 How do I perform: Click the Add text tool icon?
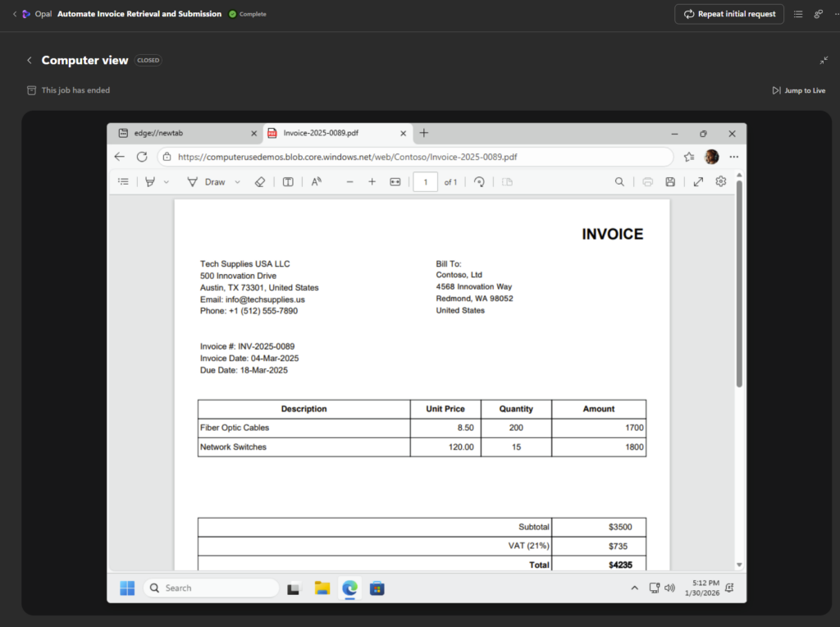coord(288,182)
